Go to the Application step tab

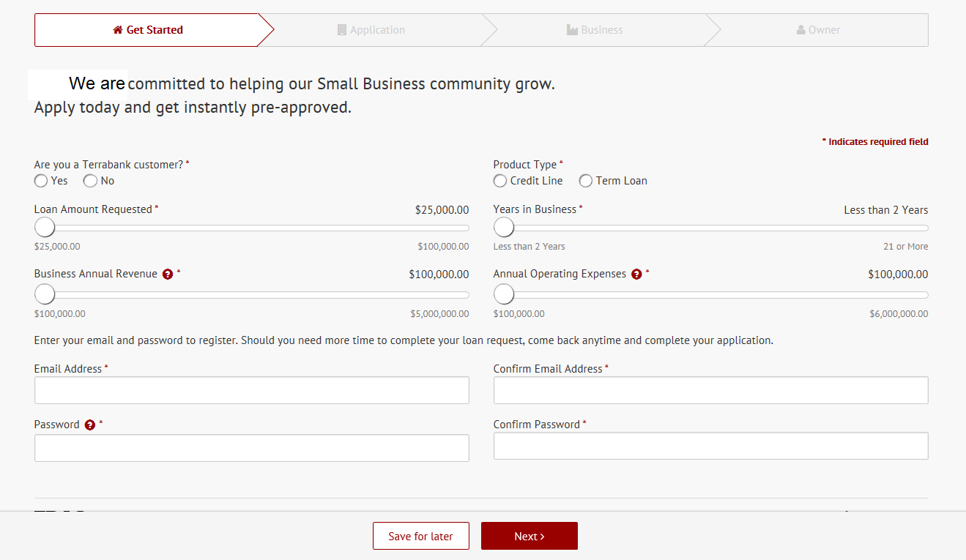[371, 30]
